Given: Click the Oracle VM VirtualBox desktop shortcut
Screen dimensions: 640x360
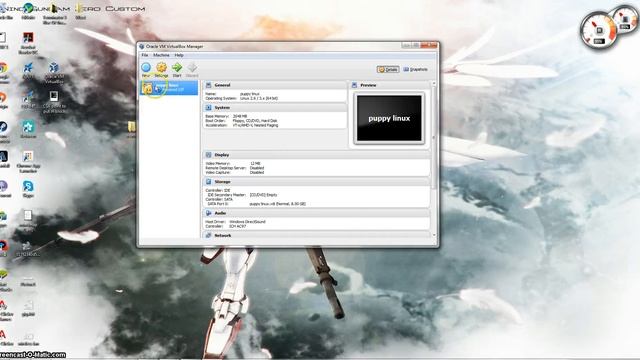Looking at the screenshot, I should [54, 72].
